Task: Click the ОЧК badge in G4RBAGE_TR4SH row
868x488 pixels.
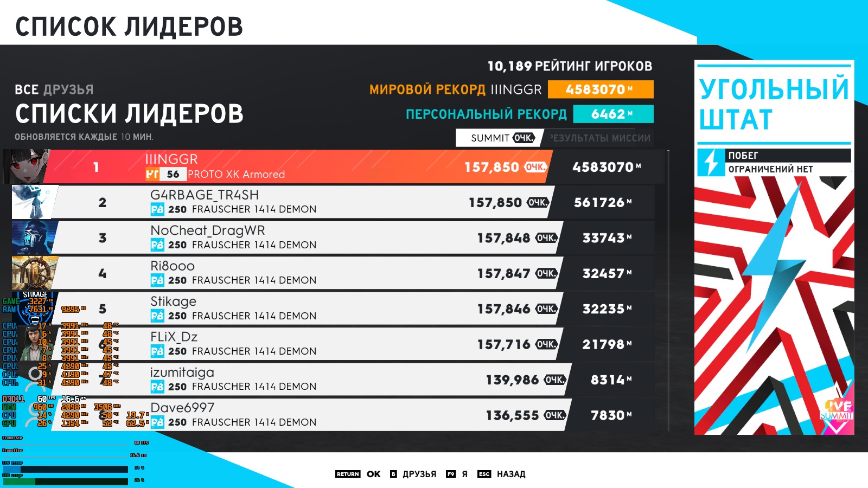Action: 538,202
